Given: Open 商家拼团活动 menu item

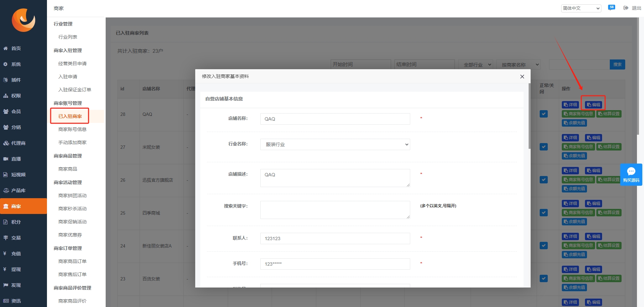Looking at the screenshot, I should (72, 195).
